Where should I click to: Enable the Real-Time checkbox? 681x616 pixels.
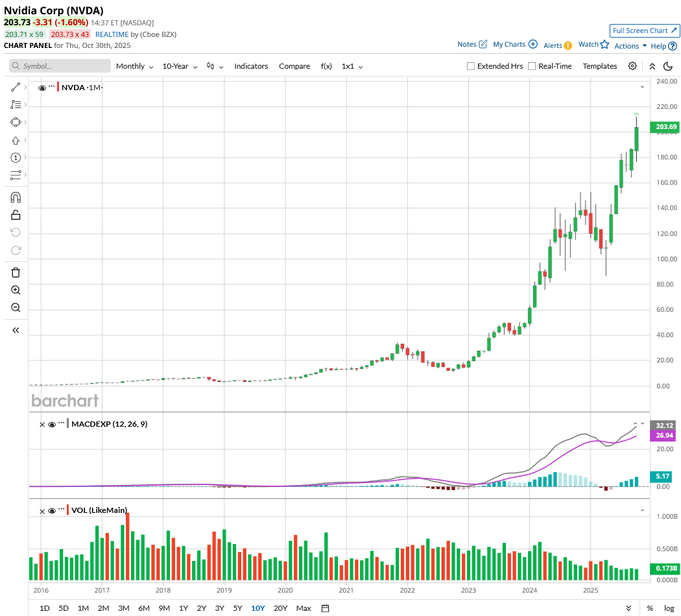(532, 66)
